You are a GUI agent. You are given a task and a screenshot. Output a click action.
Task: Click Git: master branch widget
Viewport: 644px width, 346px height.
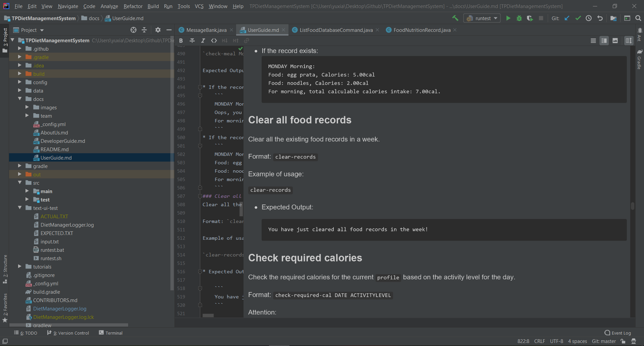click(x=604, y=341)
